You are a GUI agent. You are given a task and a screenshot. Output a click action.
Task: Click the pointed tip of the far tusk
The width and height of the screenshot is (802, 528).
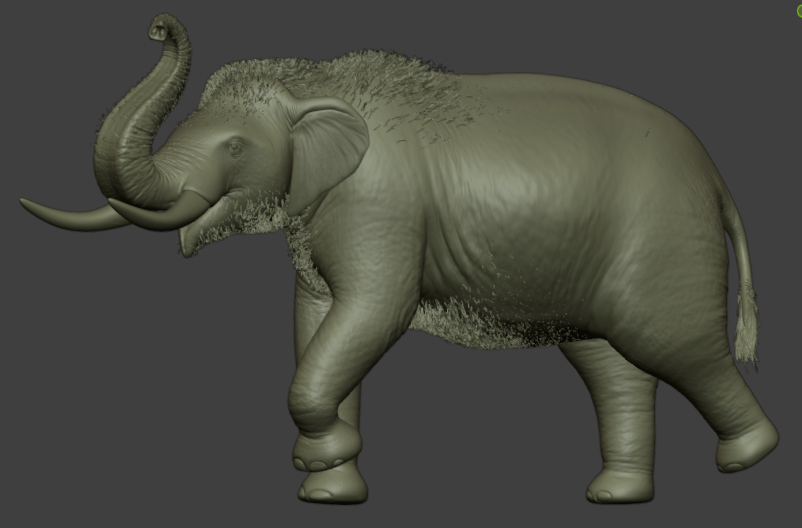[25, 204]
